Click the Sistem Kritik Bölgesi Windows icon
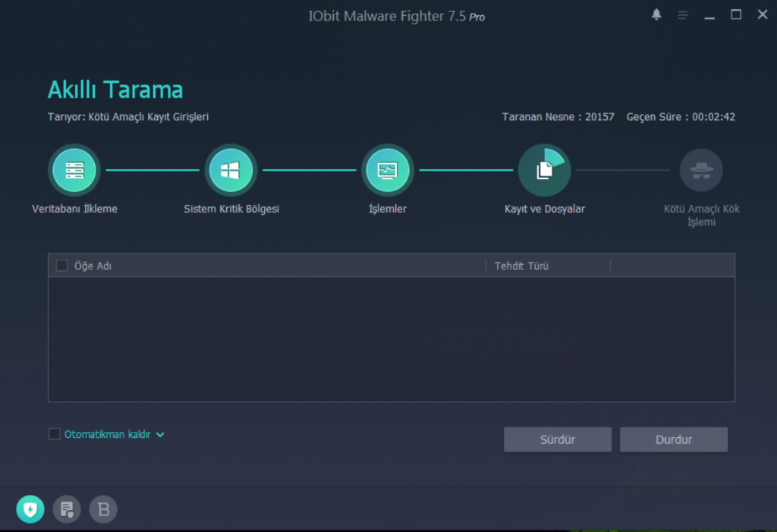 pos(231,170)
